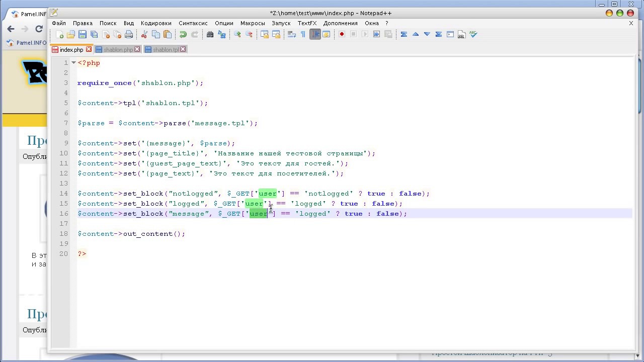Click out_content on line 18
The width and height of the screenshot is (644, 362).
pos(148,234)
